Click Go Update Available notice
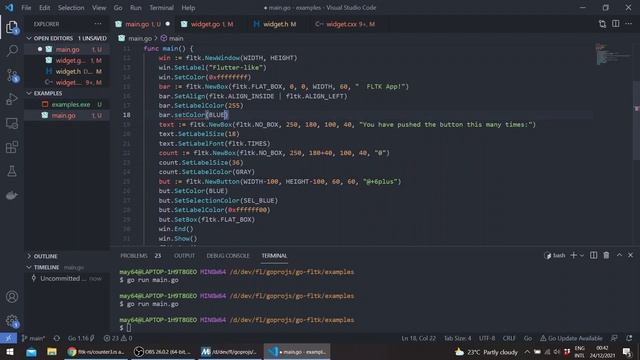The image size is (640, 360). coord(571,338)
